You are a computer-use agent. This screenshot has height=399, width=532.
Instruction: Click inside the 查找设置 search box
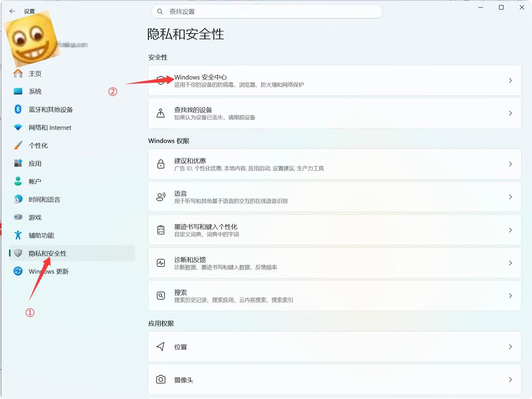pyautogui.click(x=267, y=12)
